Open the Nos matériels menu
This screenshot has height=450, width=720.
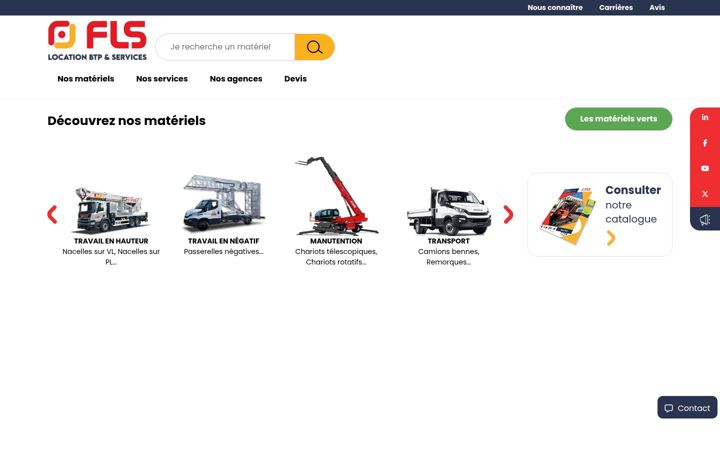86,79
